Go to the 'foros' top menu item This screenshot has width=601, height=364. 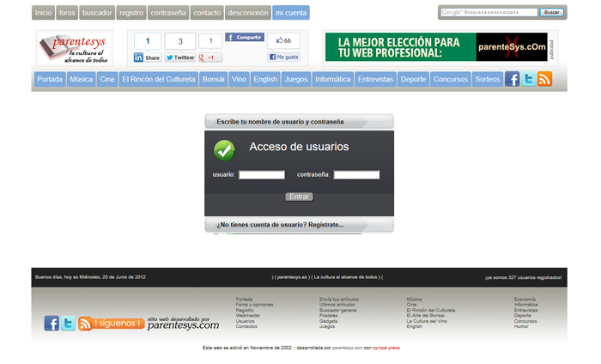tap(67, 13)
